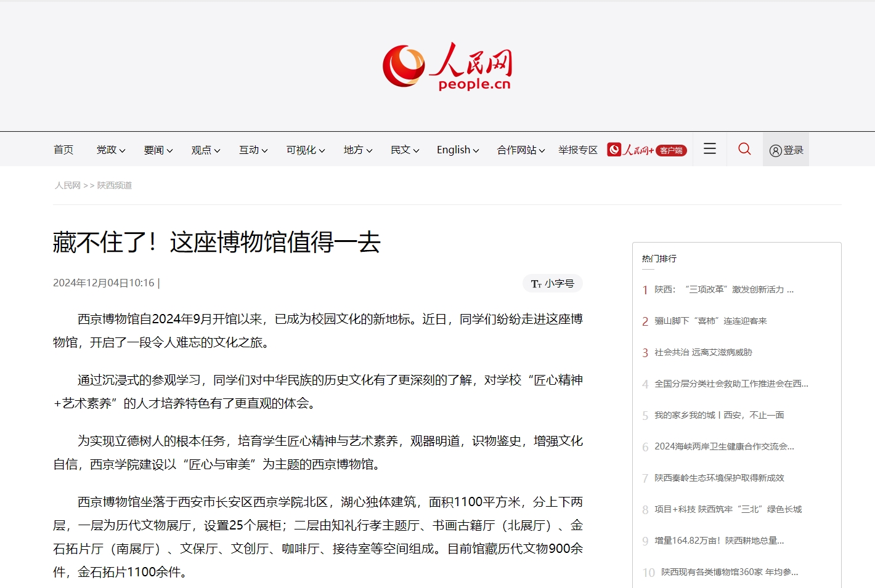Click the 登录 user login button
Viewport: 875px width, 588px height.
pyautogui.click(x=786, y=150)
